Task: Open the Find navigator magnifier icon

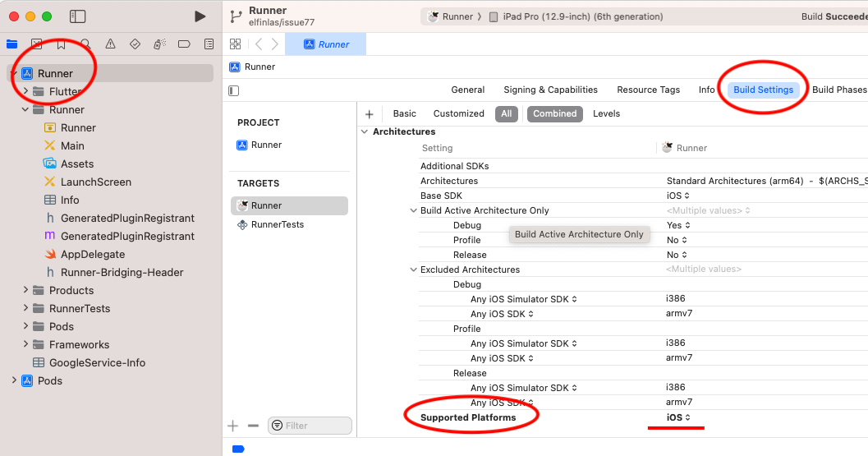Action: (85, 44)
